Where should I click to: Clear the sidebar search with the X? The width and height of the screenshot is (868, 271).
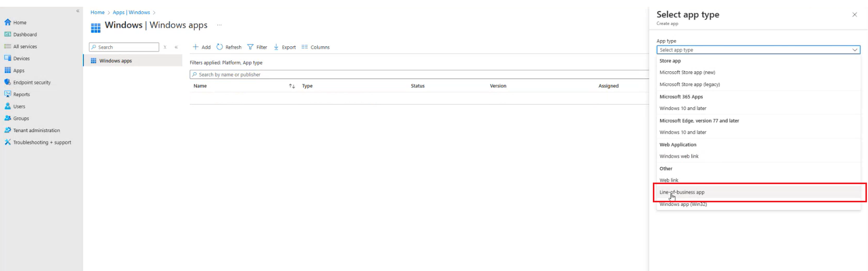point(165,47)
